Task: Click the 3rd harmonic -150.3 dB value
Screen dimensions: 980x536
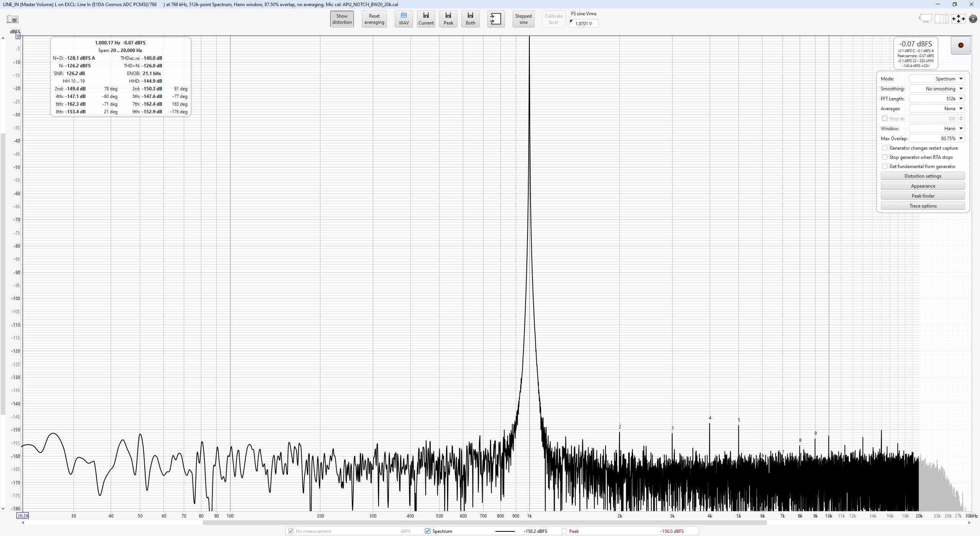Action: [x=152, y=89]
